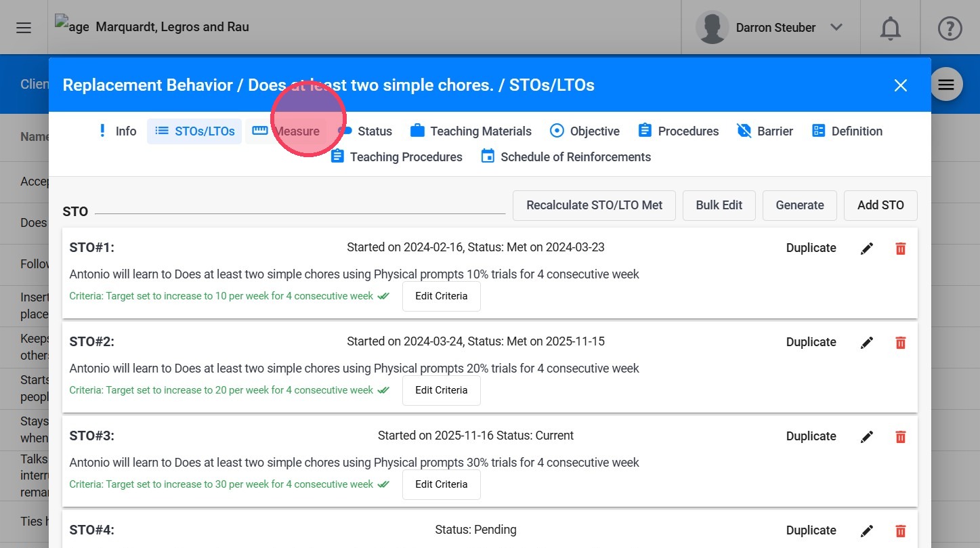
Task: Open the hamburger navigation menu
Action: 24,28
